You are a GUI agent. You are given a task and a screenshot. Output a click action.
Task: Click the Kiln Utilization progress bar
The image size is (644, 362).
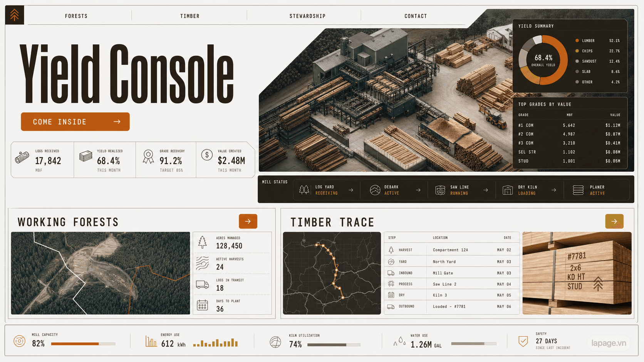pos(334,345)
